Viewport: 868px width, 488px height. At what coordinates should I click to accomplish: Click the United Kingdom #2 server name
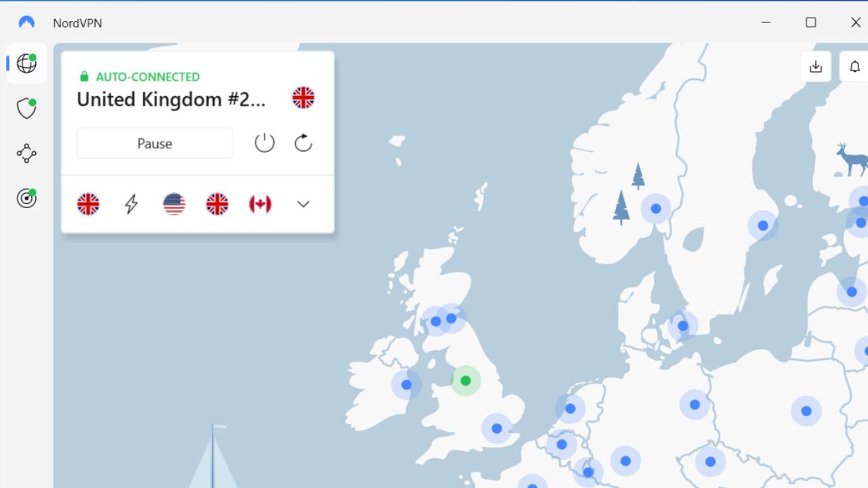click(171, 100)
